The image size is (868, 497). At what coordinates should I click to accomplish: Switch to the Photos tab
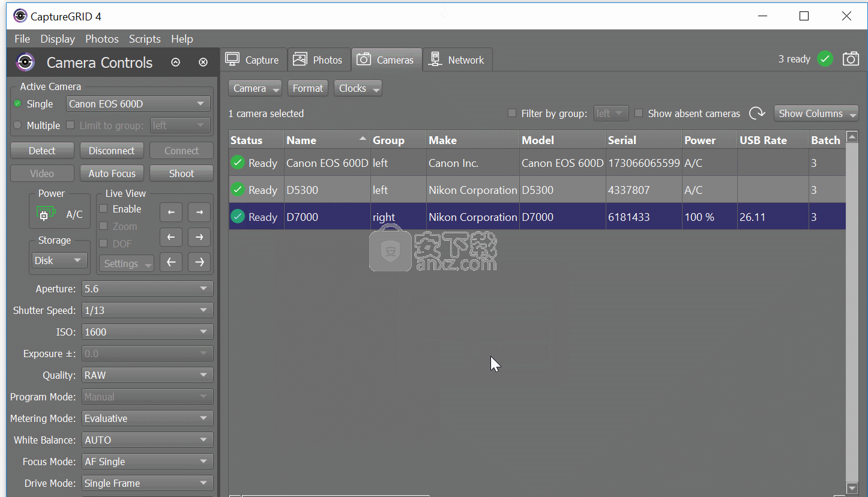tap(319, 59)
